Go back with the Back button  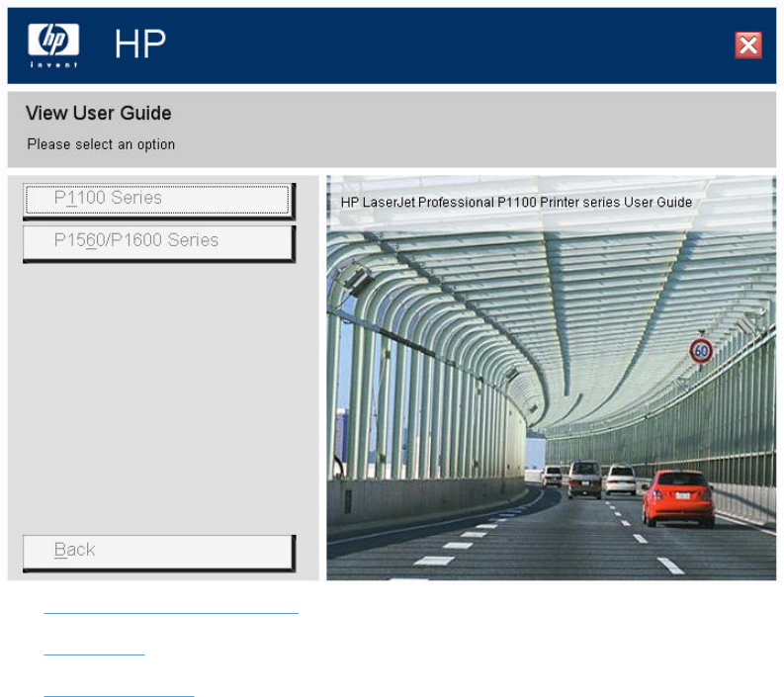click(158, 553)
